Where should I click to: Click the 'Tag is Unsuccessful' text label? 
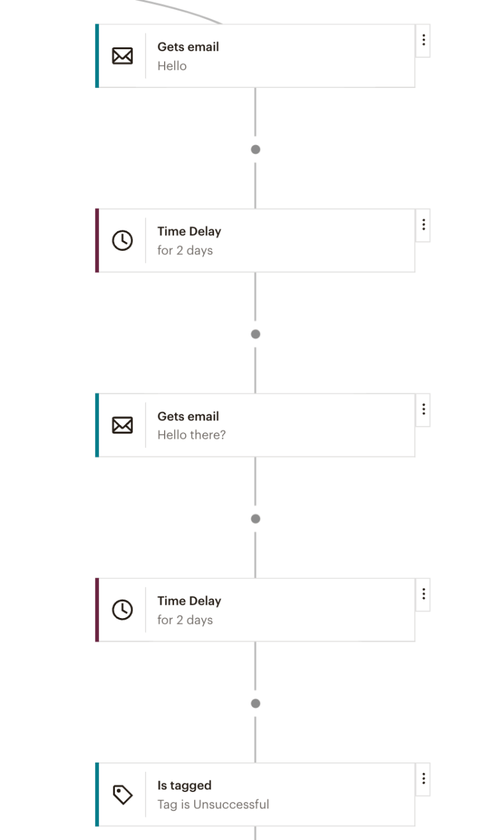pos(213,804)
